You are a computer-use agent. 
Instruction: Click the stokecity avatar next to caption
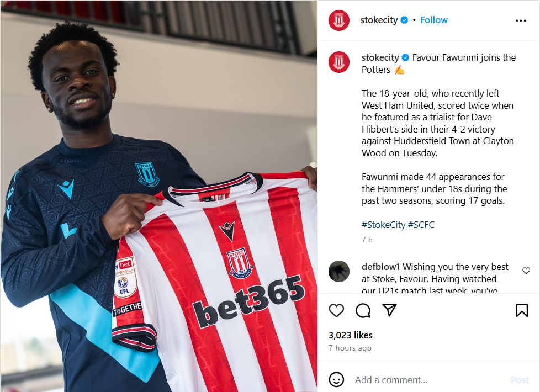pos(339,62)
